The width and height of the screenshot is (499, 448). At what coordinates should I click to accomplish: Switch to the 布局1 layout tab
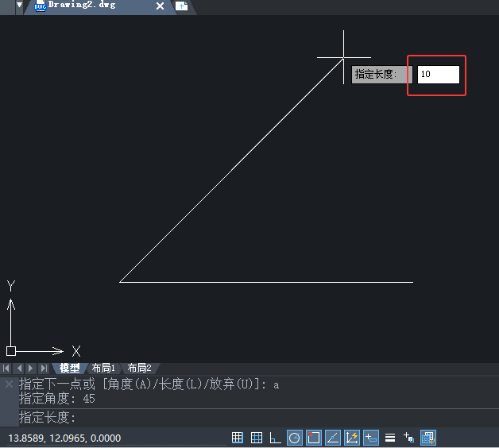[x=103, y=368]
